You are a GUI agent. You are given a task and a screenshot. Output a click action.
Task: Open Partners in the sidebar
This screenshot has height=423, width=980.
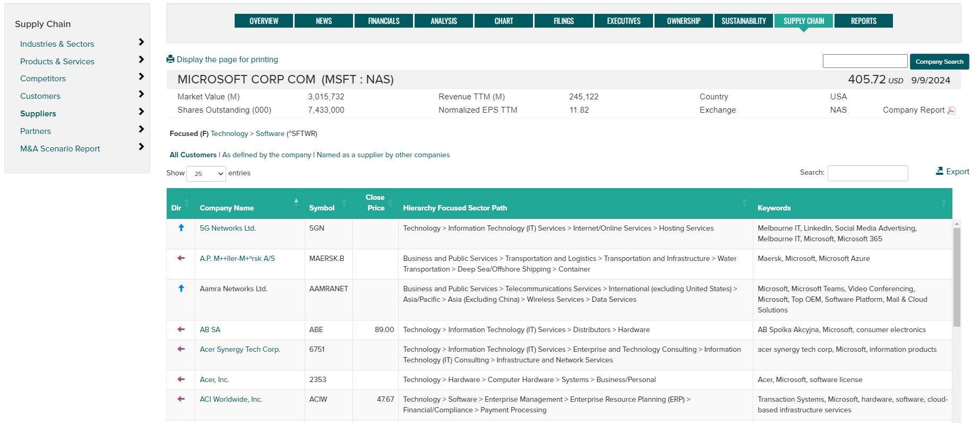[x=36, y=131]
